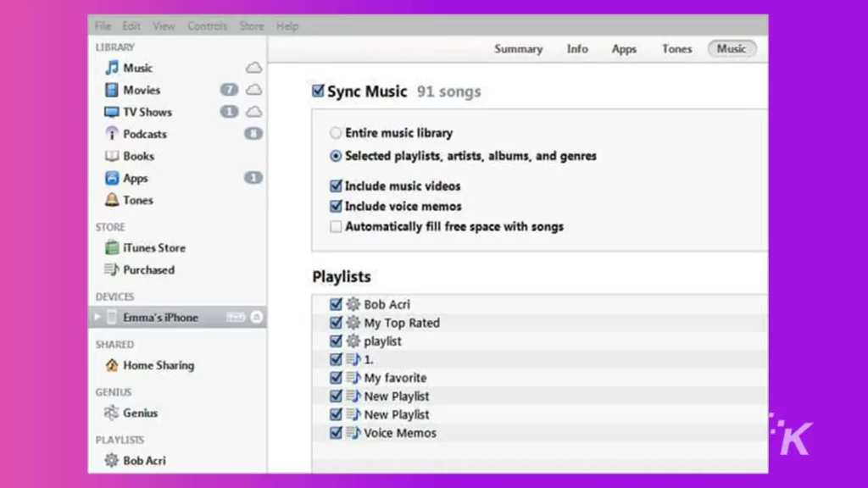Open Home Sharing house icon

click(112, 365)
